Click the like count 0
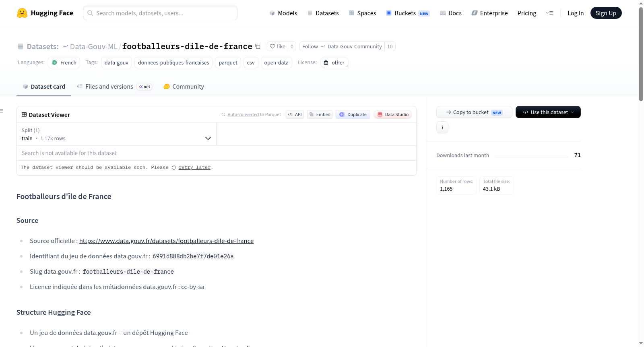This screenshot has width=644, height=347. [292, 47]
